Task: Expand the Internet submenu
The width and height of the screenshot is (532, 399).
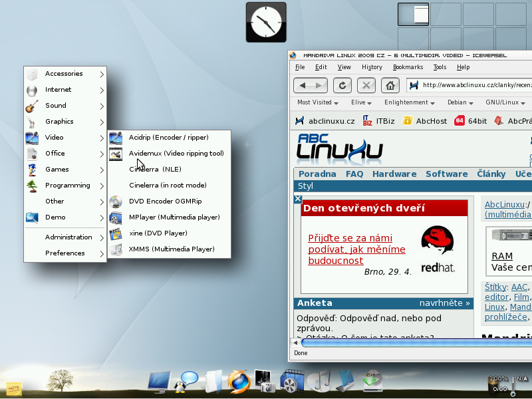Action: pyautogui.click(x=65, y=90)
